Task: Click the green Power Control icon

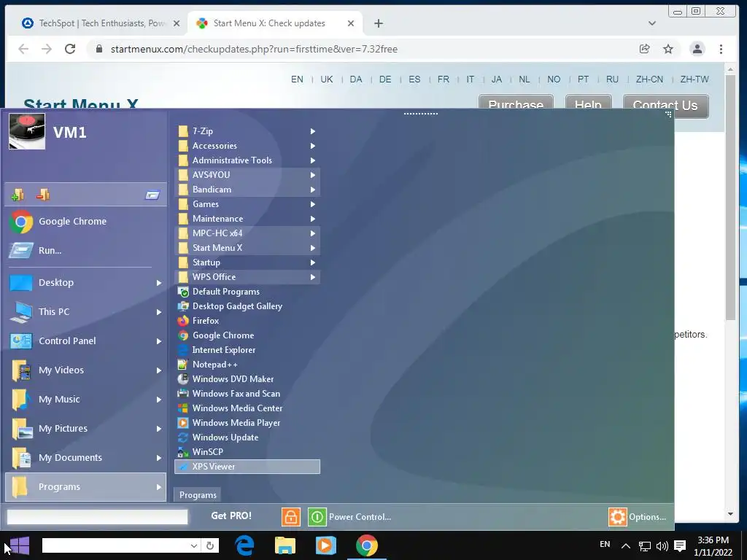Action: [x=317, y=517]
